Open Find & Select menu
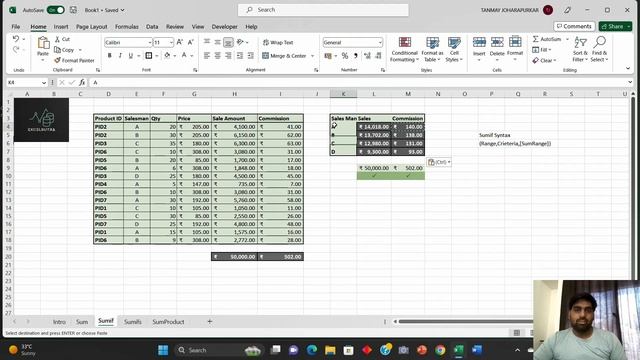 coord(599,49)
